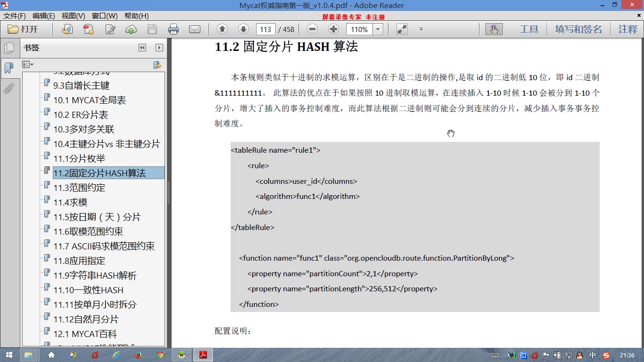644x362 pixels.
Task: Select bookmark 10.3多对多关联
Action: pyautogui.click(x=84, y=129)
